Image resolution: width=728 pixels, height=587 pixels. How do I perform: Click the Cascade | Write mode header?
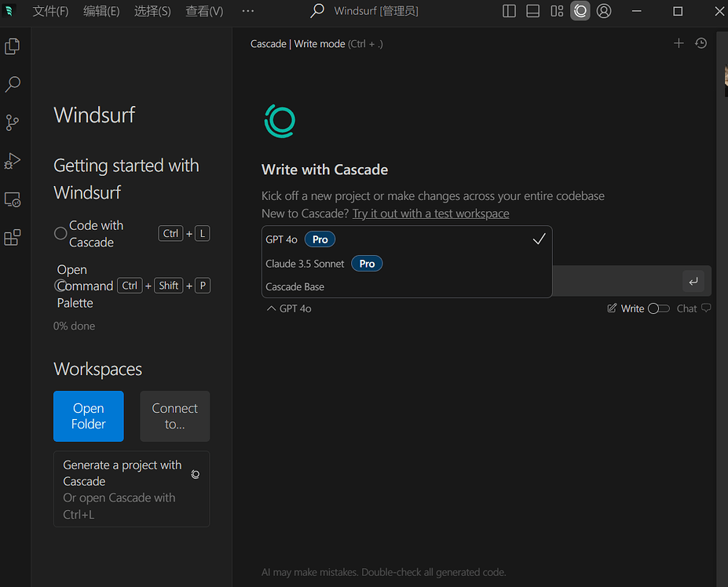pos(316,44)
